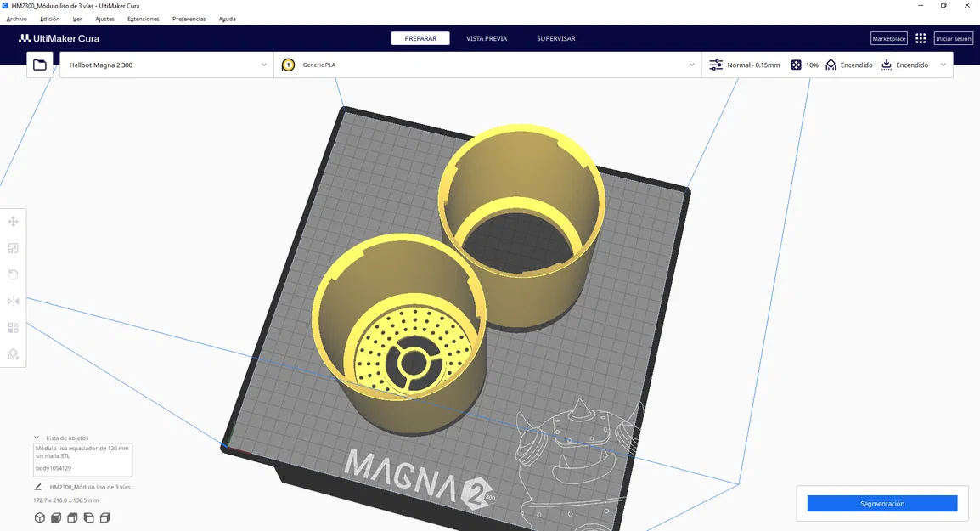Switch to top view cube icon
Viewport: 980px width, 531px height.
(72, 518)
